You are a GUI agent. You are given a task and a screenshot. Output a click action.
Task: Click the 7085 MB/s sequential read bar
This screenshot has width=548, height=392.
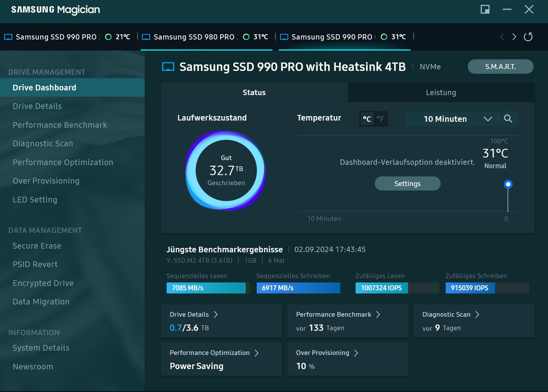pos(206,288)
